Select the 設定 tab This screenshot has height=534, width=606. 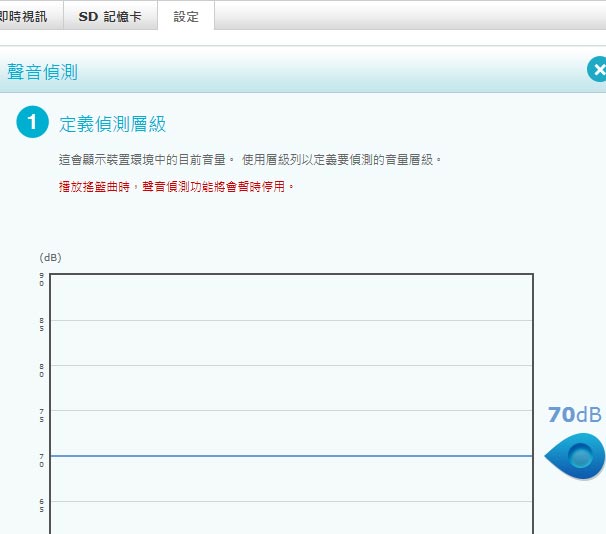pos(186,16)
